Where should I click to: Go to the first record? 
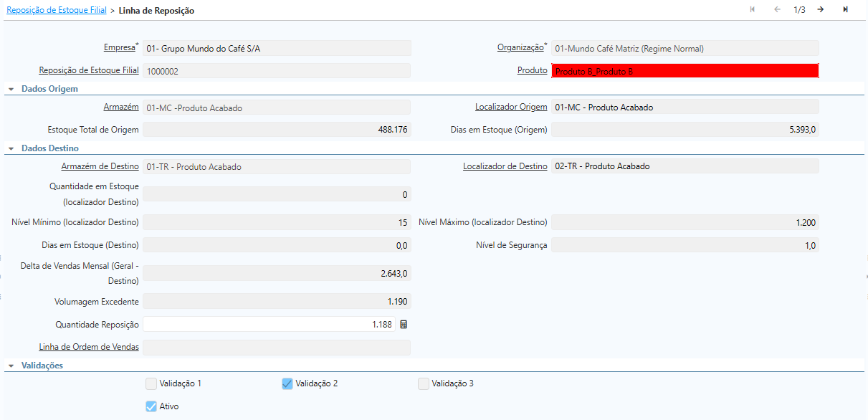[x=752, y=9]
